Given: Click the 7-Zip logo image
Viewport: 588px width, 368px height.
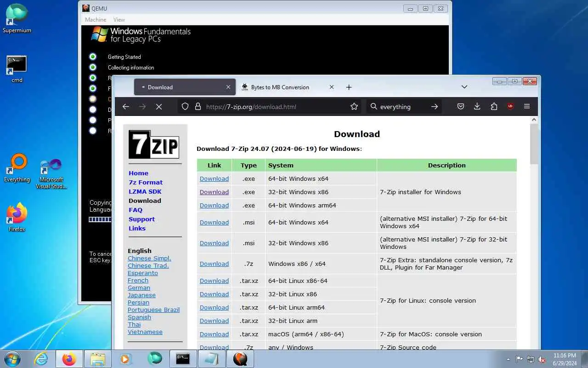Looking at the screenshot, I should pos(153,144).
